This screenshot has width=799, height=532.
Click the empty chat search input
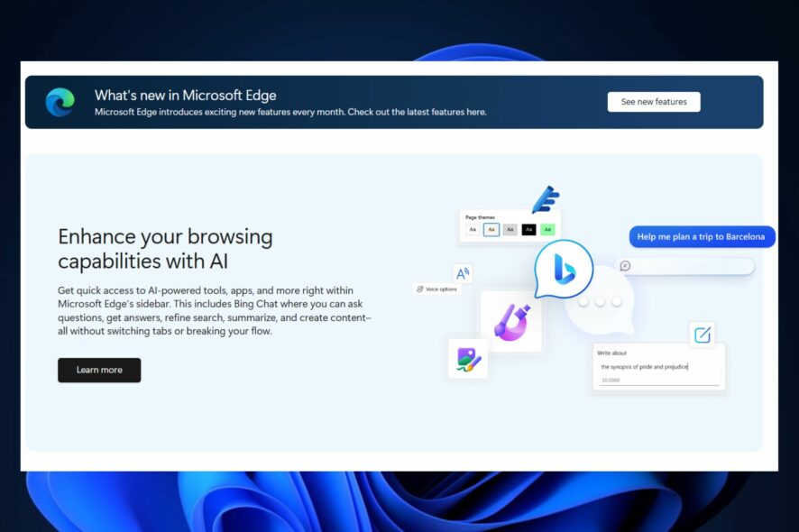point(684,266)
